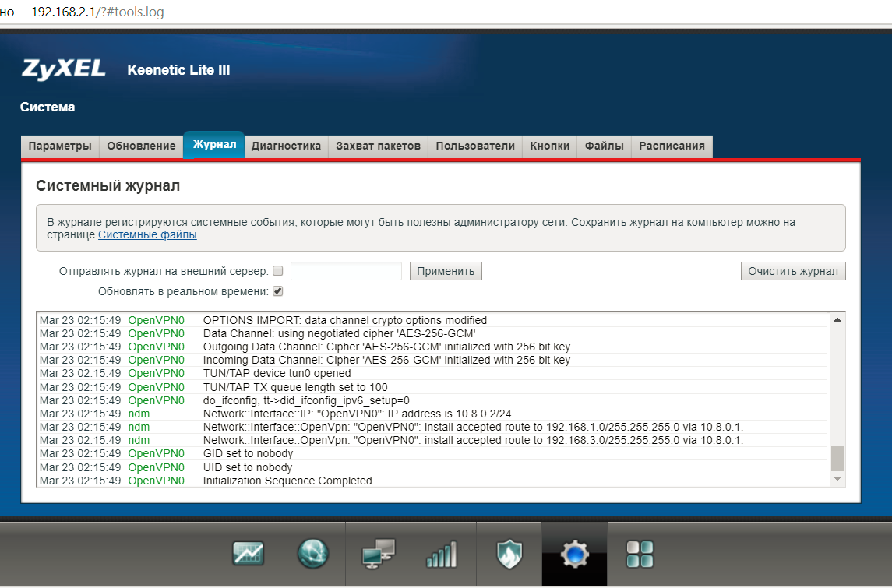
Task: Click the log scrollbar thumb
Action: click(x=837, y=459)
